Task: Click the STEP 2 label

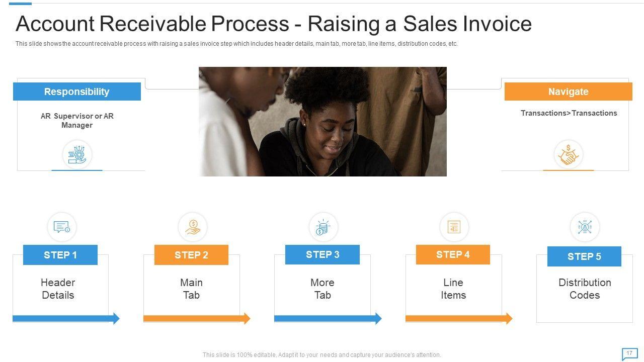Action: pyautogui.click(x=191, y=255)
